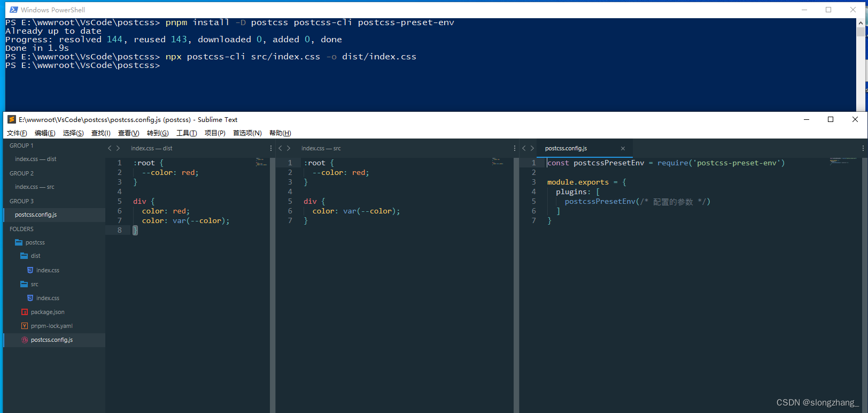Open the 查找(I) menu
The width and height of the screenshot is (868, 413).
[x=101, y=133]
